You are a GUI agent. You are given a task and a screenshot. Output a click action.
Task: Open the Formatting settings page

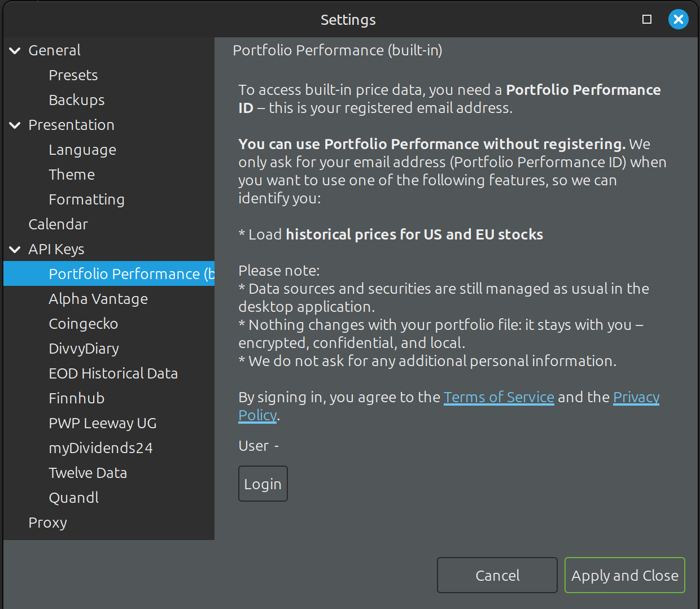(86, 199)
